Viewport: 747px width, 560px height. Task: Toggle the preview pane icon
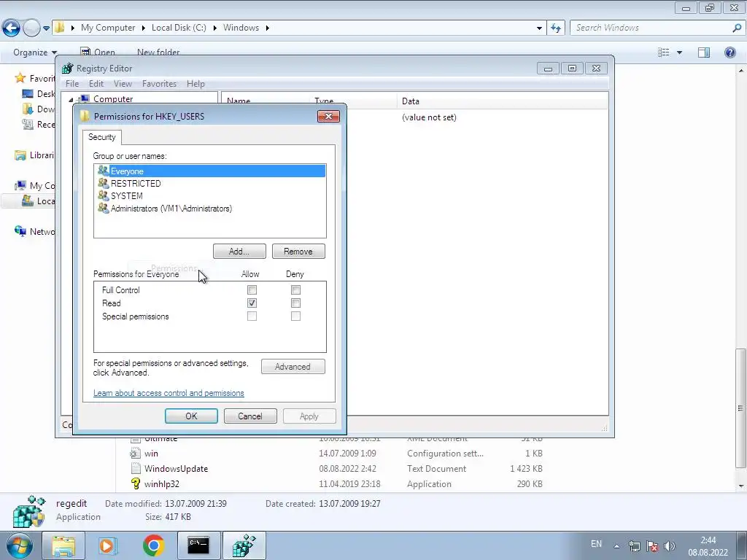pyautogui.click(x=704, y=52)
